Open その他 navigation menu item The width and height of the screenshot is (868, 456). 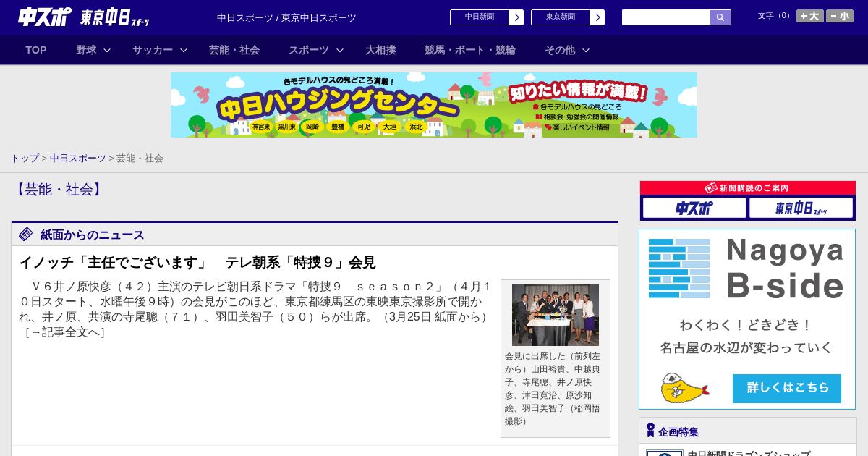coord(560,50)
